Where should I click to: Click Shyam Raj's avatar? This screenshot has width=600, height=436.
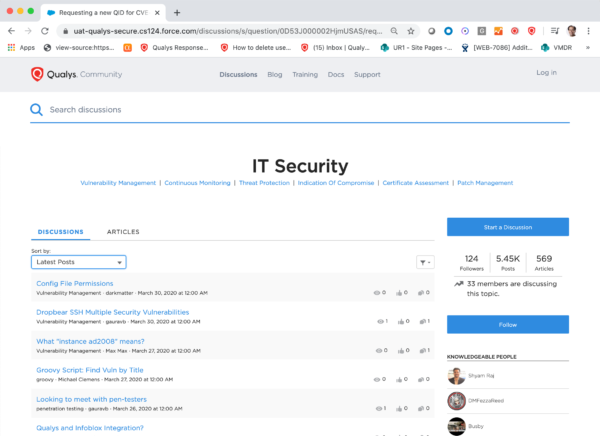click(x=456, y=375)
